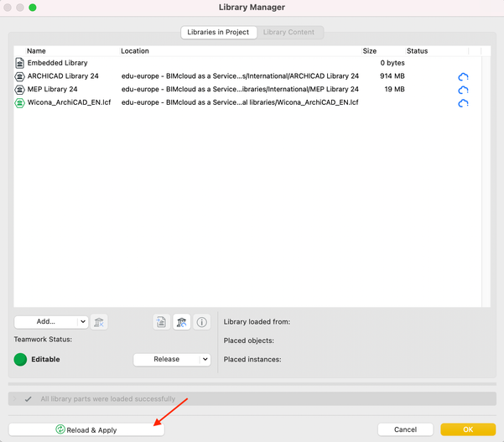Viewport: 504px width, 442px height.
Task: Sort by the Size column header
Action: 370,51
